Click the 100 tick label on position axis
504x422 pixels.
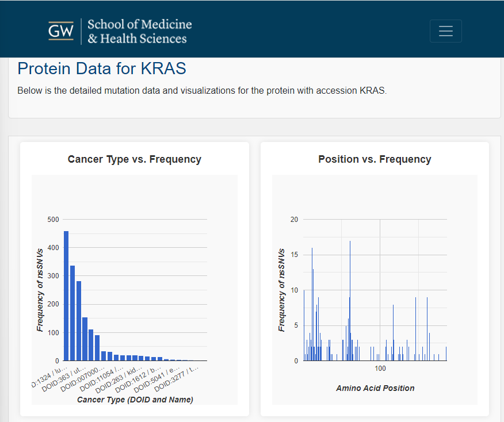pyautogui.click(x=380, y=369)
